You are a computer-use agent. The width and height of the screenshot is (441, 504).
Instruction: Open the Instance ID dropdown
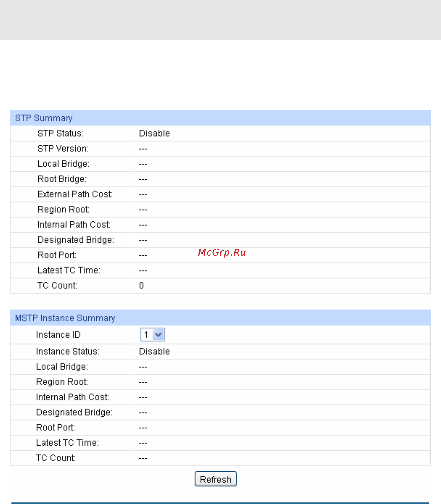click(x=152, y=335)
